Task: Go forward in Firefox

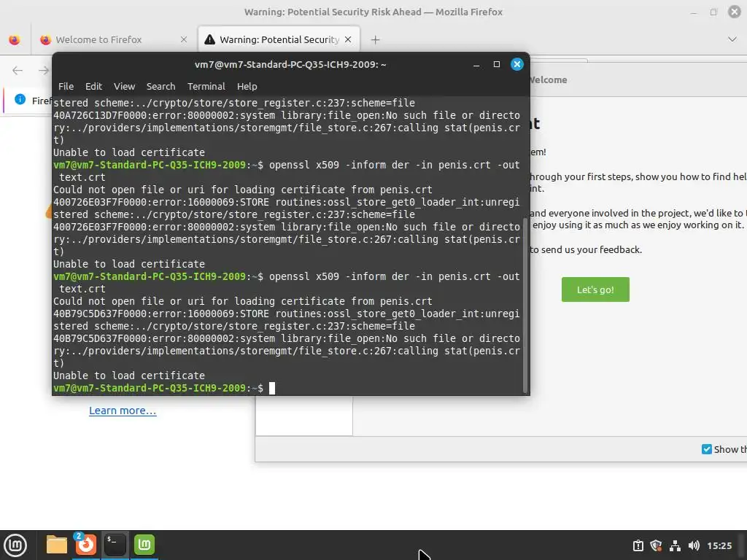Action: 43,71
